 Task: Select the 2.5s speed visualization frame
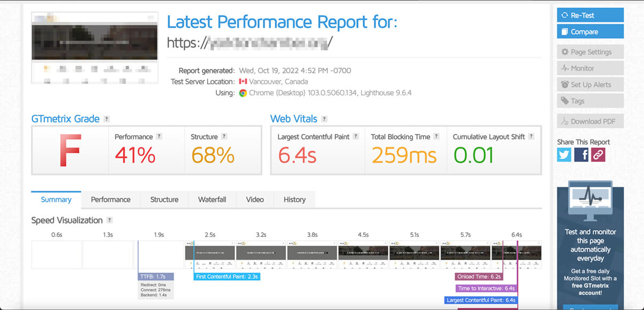click(x=210, y=254)
